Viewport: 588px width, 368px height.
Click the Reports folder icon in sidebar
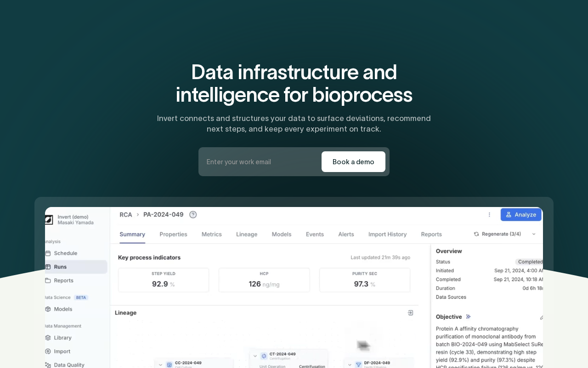click(48, 281)
